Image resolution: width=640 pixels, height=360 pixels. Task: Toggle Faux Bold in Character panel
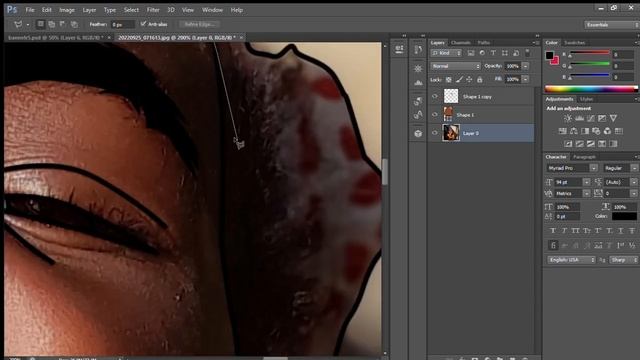553,231
